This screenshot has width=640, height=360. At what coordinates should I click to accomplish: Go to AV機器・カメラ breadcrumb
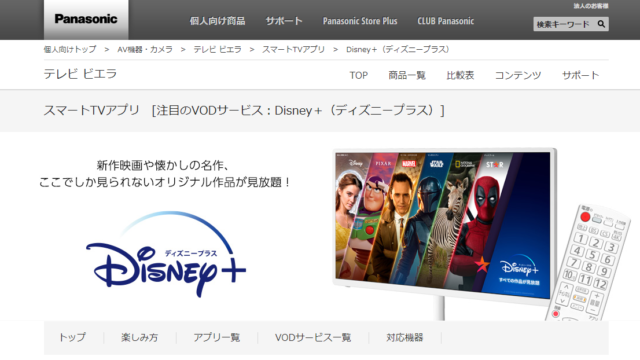tap(145, 49)
